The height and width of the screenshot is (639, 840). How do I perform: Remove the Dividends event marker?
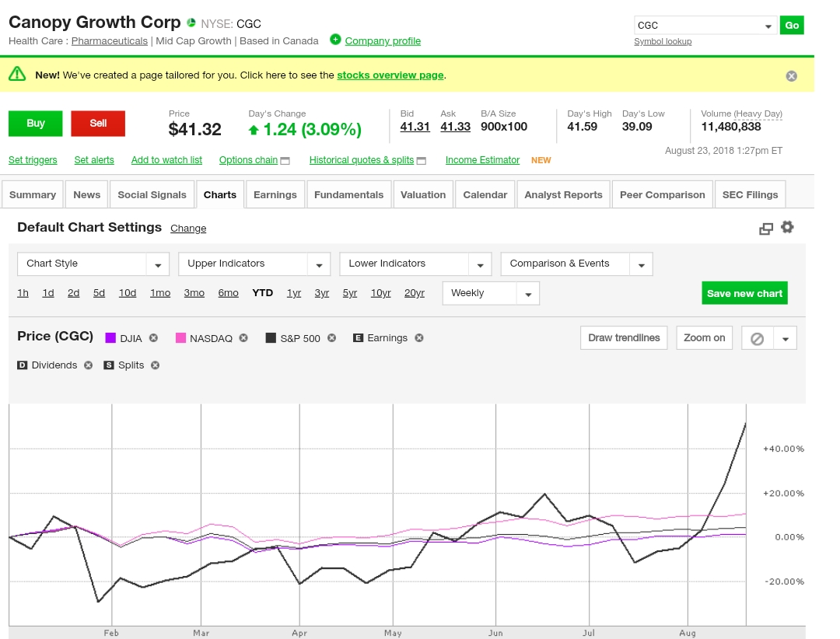[89, 365]
